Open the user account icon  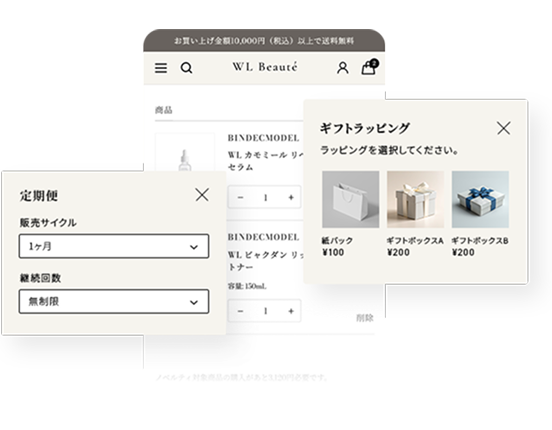click(x=343, y=68)
